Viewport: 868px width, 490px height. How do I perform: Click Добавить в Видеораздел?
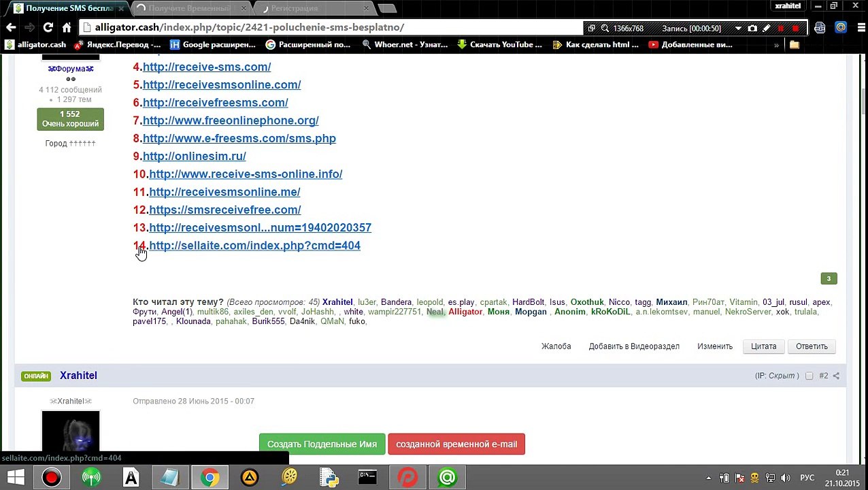coord(634,346)
